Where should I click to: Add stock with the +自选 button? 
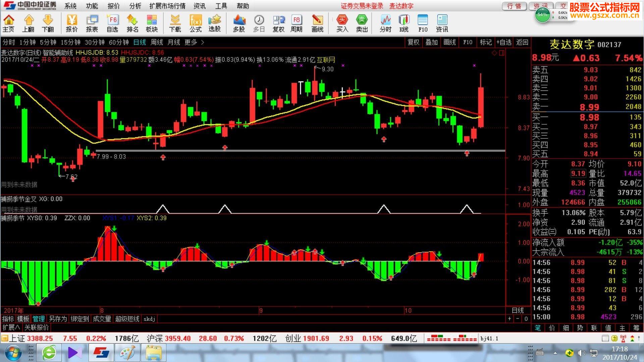[x=504, y=42]
